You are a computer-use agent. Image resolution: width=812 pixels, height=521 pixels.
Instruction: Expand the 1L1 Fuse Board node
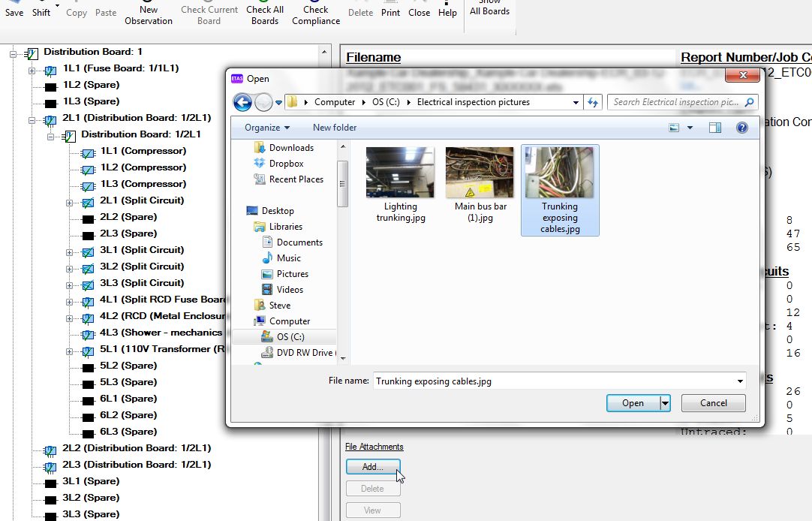click(32, 71)
